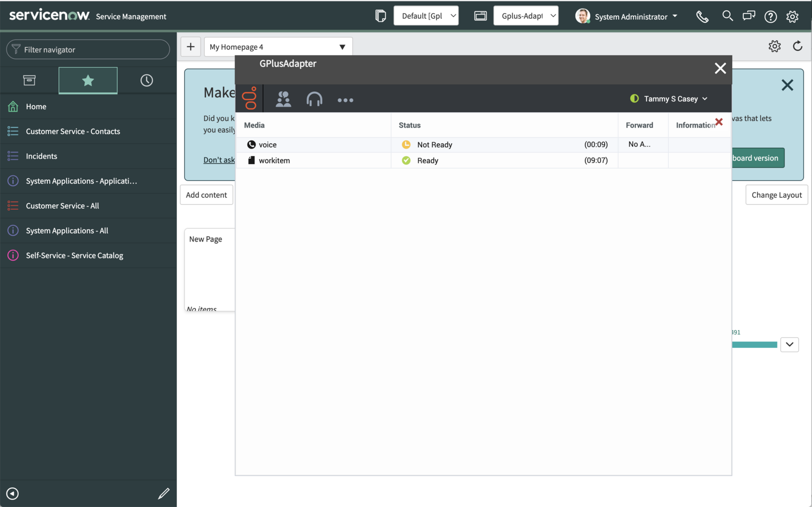812x507 pixels.
Task: Open the team communicator people icon
Action: point(283,99)
